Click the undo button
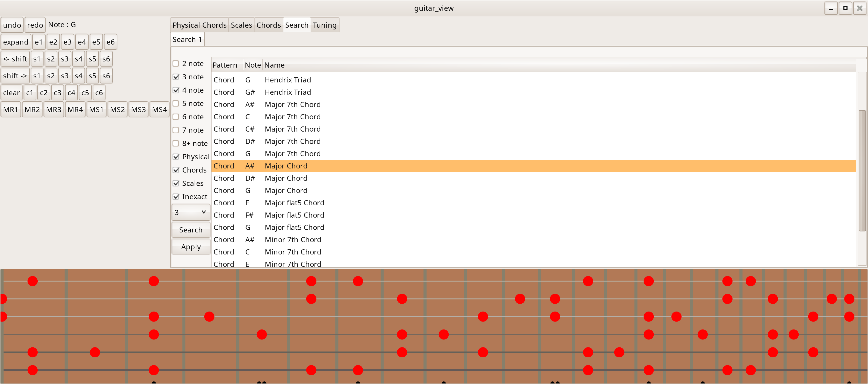 pos(12,25)
